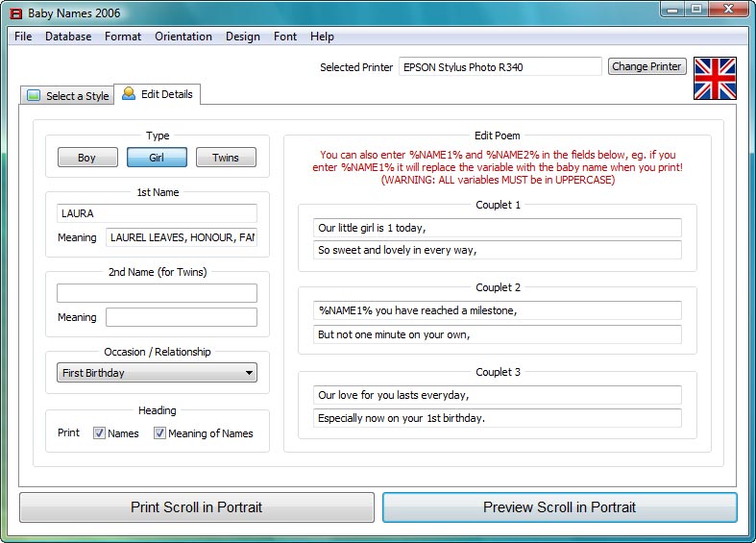Viewport: 756px width, 543px height.
Task: Click the Select a Style tab icon
Action: pos(34,95)
